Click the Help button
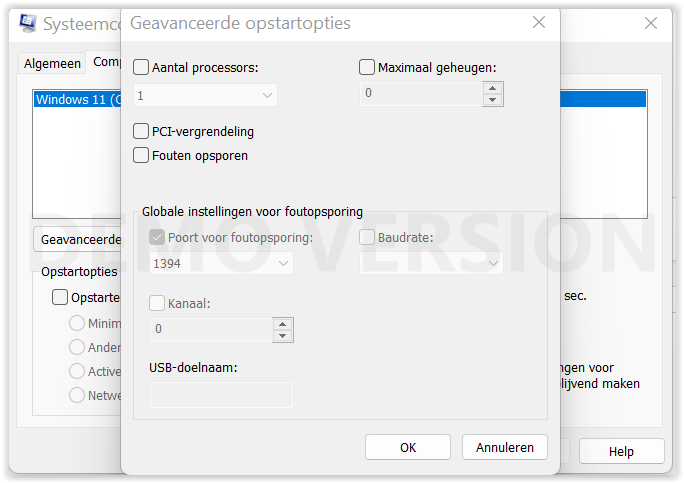684x483 pixels. point(621,451)
